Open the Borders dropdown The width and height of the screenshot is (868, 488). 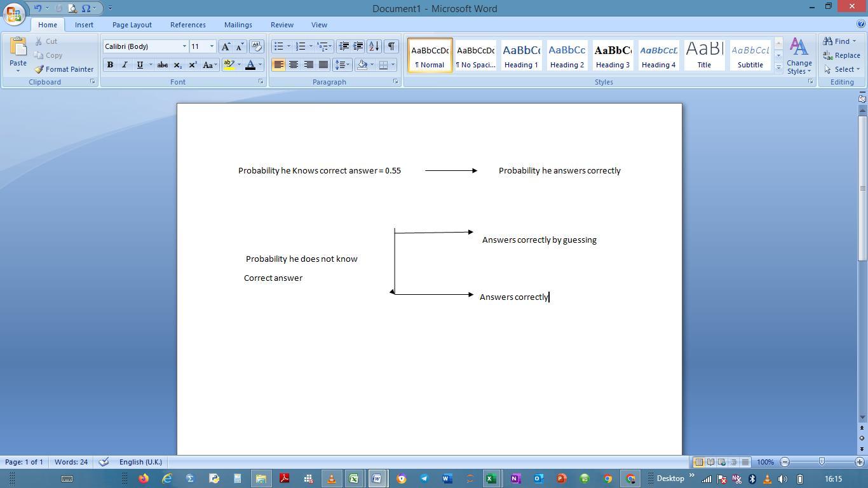(x=393, y=65)
